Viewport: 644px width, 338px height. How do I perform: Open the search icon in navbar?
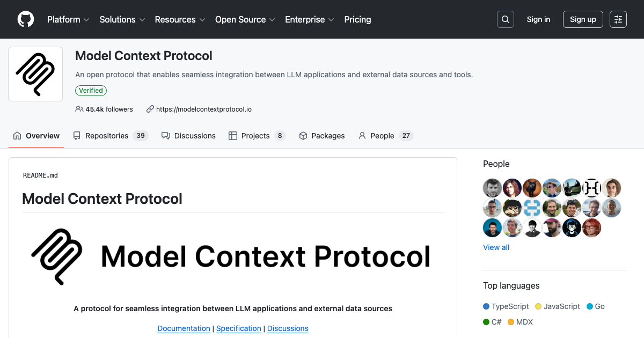coord(505,19)
